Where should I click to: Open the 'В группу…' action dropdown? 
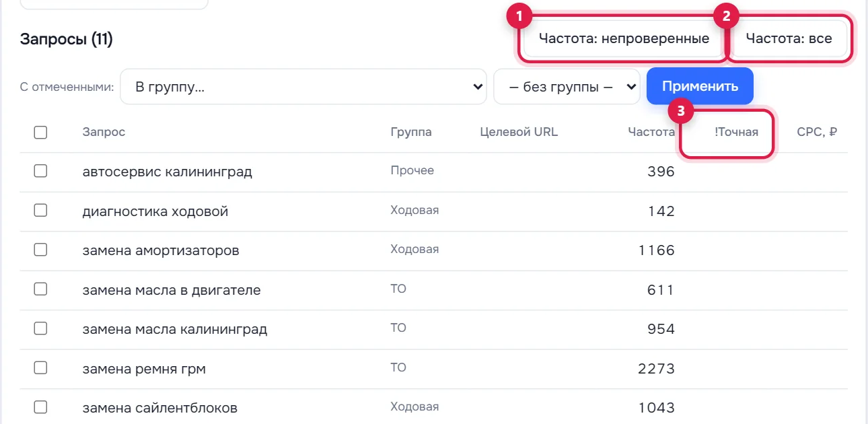click(x=303, y=87)
